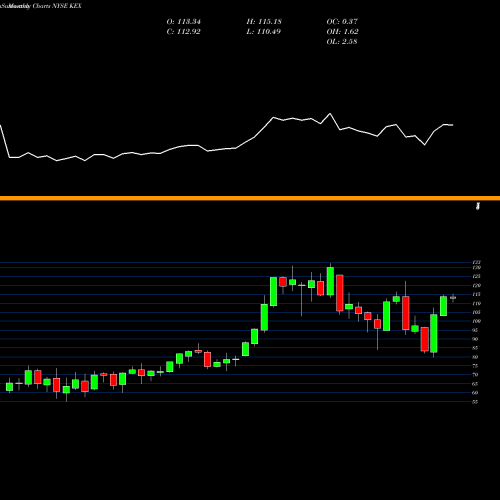This screenshot has width=500, height=500.
Task: Click the 60 price axis label
Action: (475, 393)
